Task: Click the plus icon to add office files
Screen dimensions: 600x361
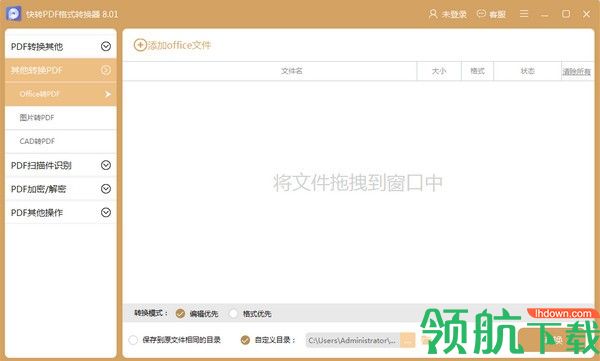Action: click(140, 45)
